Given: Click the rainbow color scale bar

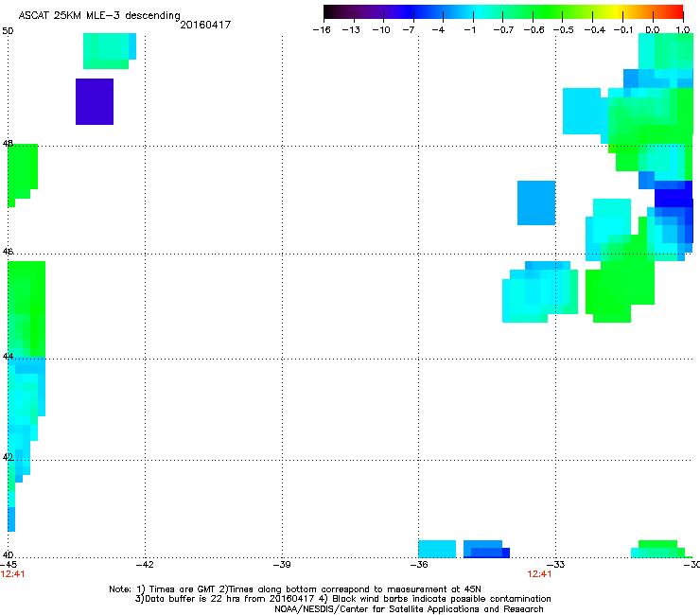Looking at the screenshot, I should click(x=503, y=11).
